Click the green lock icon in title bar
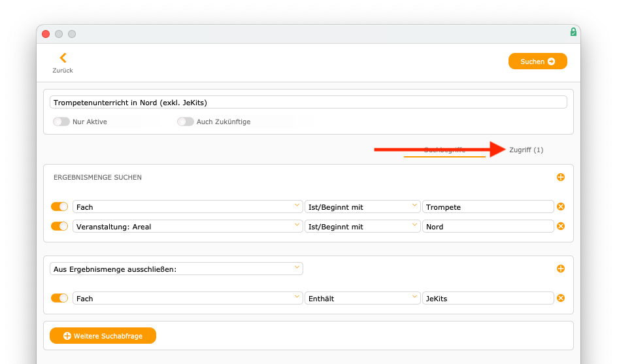This screenshot has height=364, width=617. tap(573, 32)
